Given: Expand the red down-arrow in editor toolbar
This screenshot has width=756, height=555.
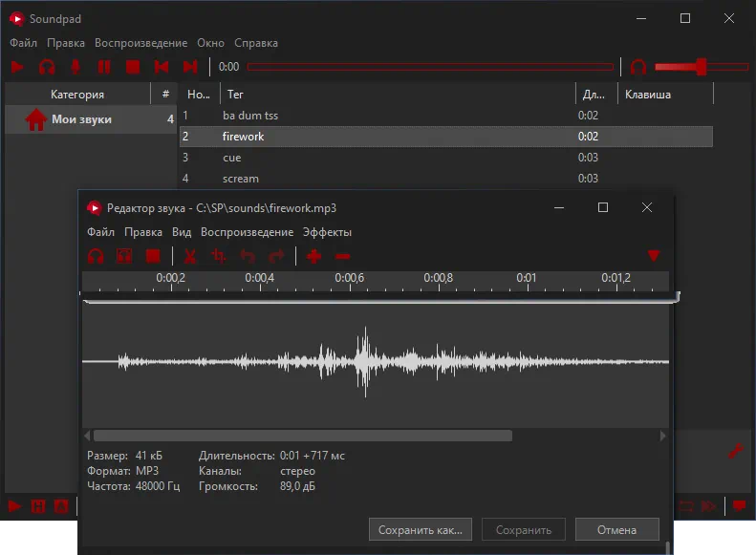Looking at the screenshot, I should point(654,256).
